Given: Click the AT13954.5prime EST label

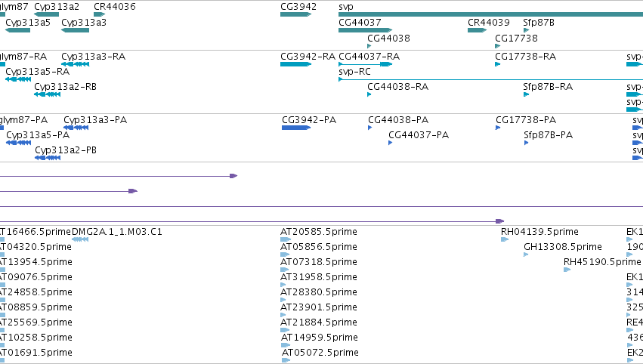Looking at the screenshot, I should click(36, 261).
